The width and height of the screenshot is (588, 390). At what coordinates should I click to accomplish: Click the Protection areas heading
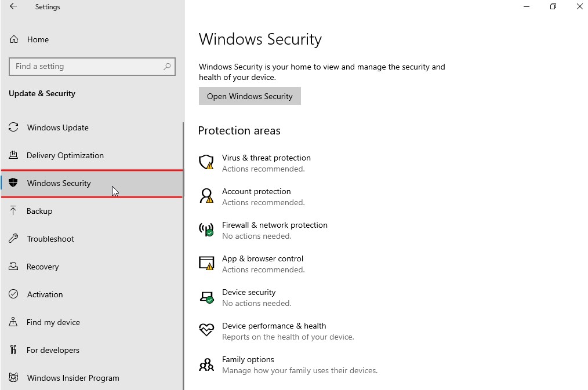pyautogui.click(x=239, y=130)
